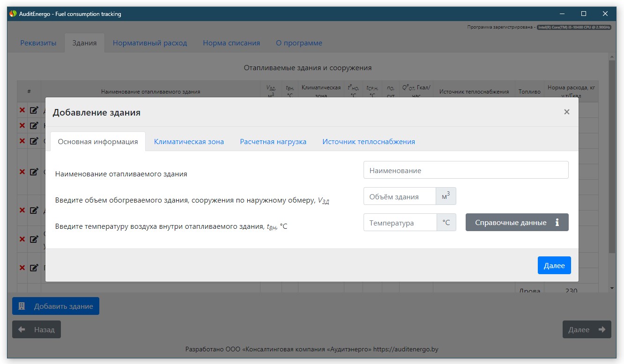Switch to the Климатическая зона tab

tap(189, 142)
